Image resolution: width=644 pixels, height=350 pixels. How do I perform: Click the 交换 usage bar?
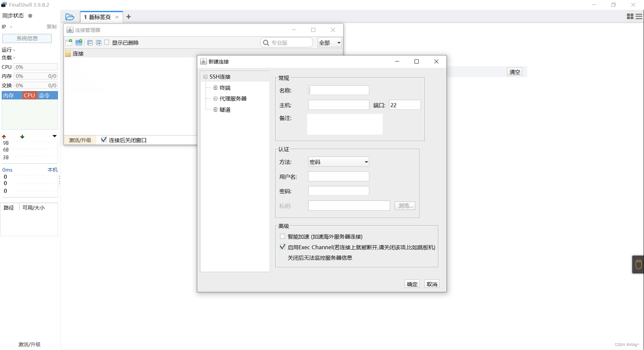(36, 85)
